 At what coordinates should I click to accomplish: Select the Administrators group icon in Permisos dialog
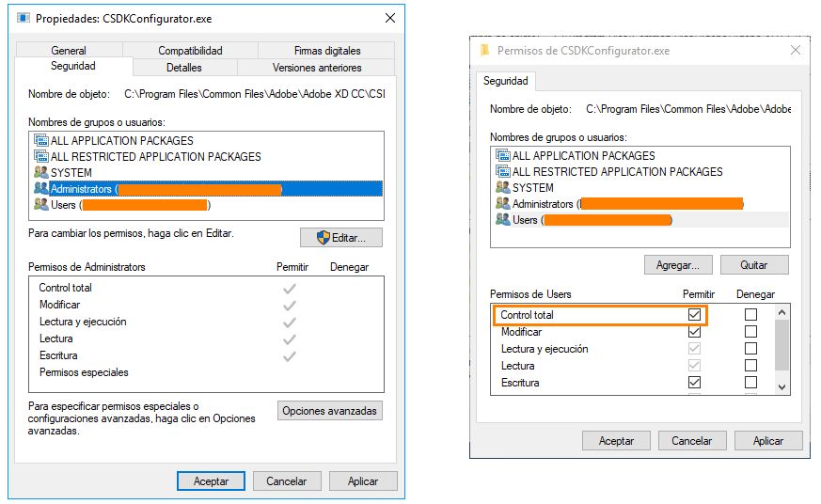pos(502,204)
